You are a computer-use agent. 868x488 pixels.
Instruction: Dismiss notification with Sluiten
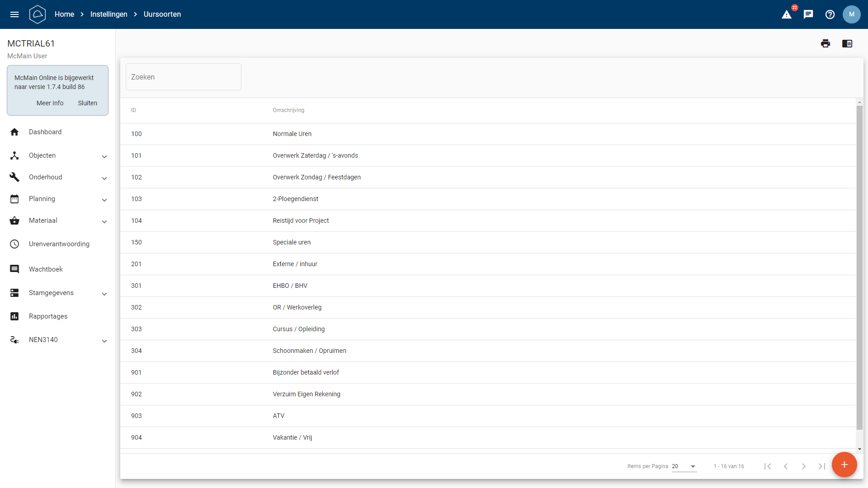(87, 103)
